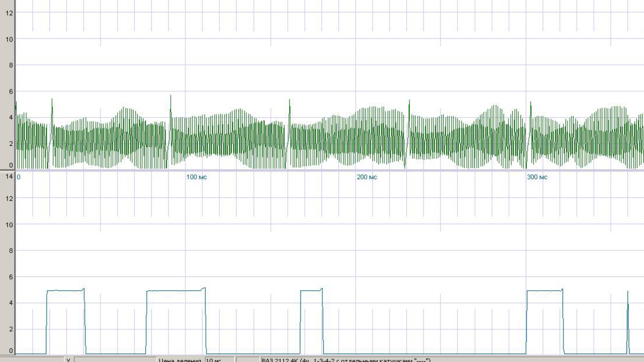The image size is (644, 362).
Task: Click the '10' label on upper channel voltage axis
Action: point(9,39)
